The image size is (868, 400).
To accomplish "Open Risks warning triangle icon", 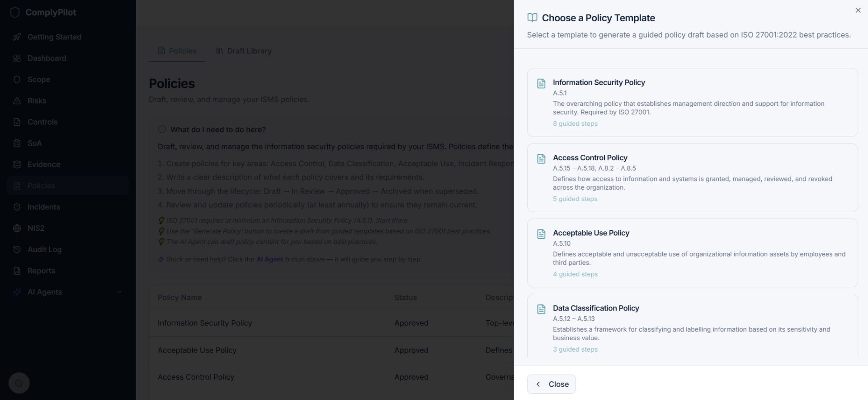I will click(17, 101).
